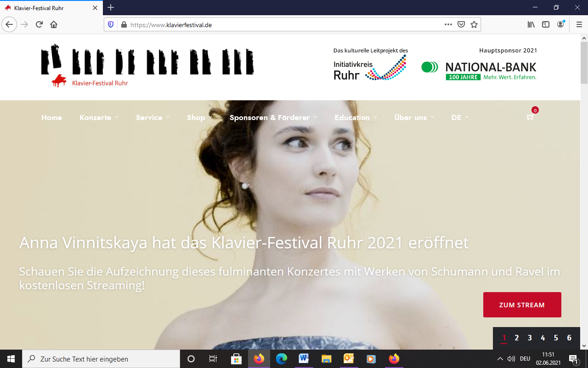Open the Firefox hamburger application menu
The height and width of the screenshot is (368, 588).
pyautogui.click(x=579, y=25)
